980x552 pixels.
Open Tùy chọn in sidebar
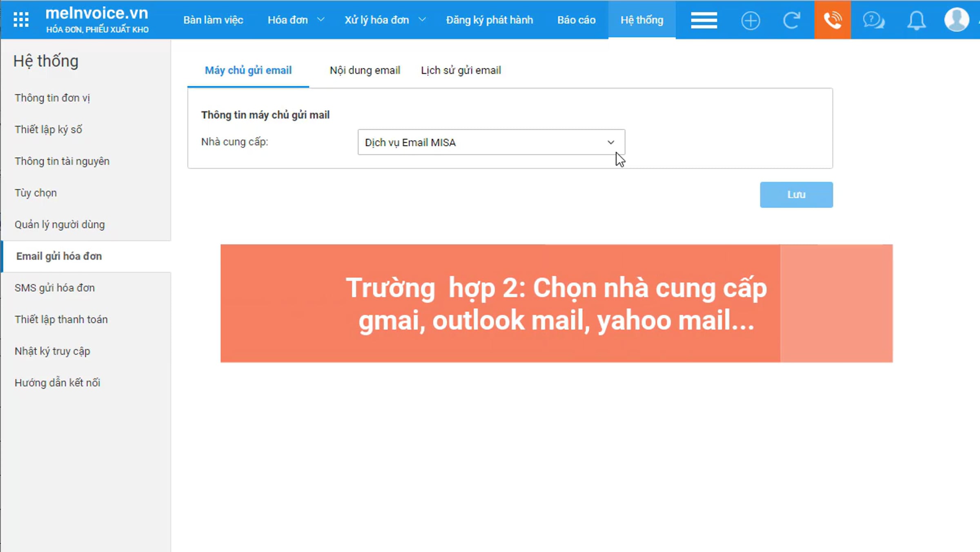coord(36,193)
